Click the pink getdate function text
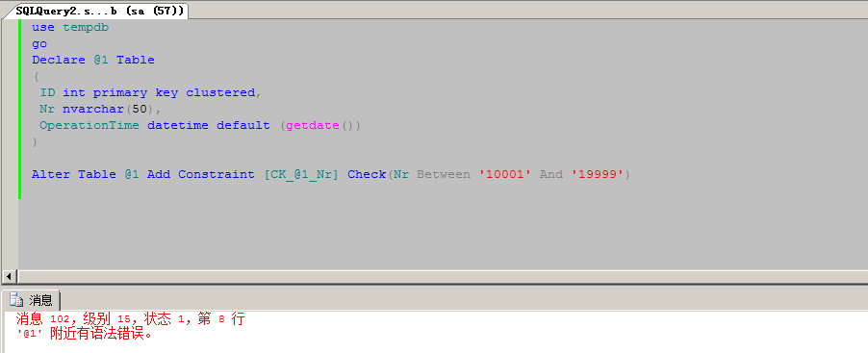The image size is (868, 353). pyautogui.click(x=312, y=125)
